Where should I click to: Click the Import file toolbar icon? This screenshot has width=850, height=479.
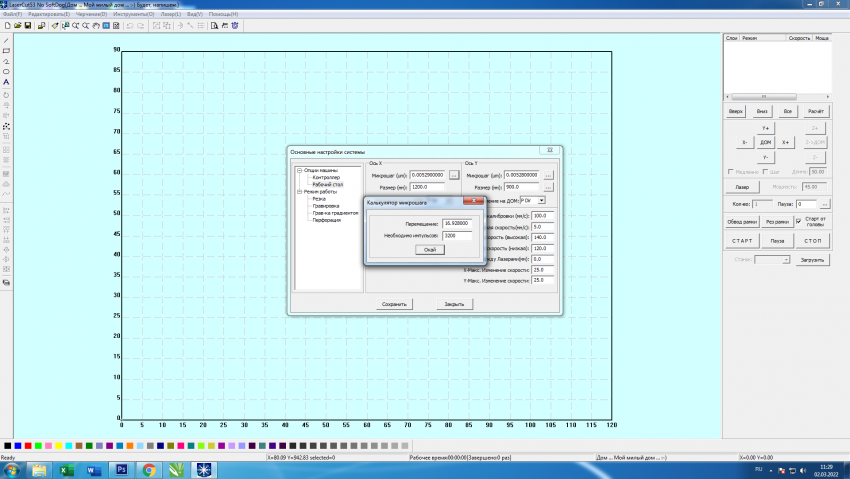(41, 25)
